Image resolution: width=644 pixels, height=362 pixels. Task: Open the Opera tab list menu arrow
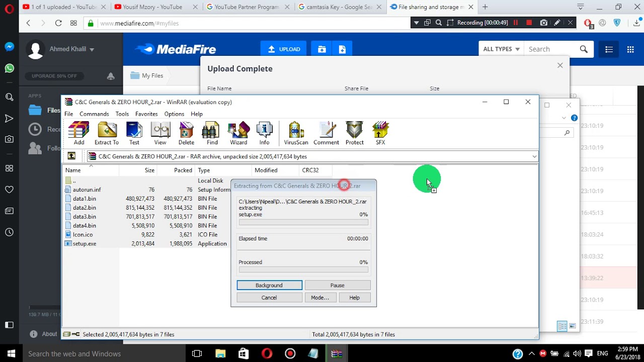[x=581, y=7]
